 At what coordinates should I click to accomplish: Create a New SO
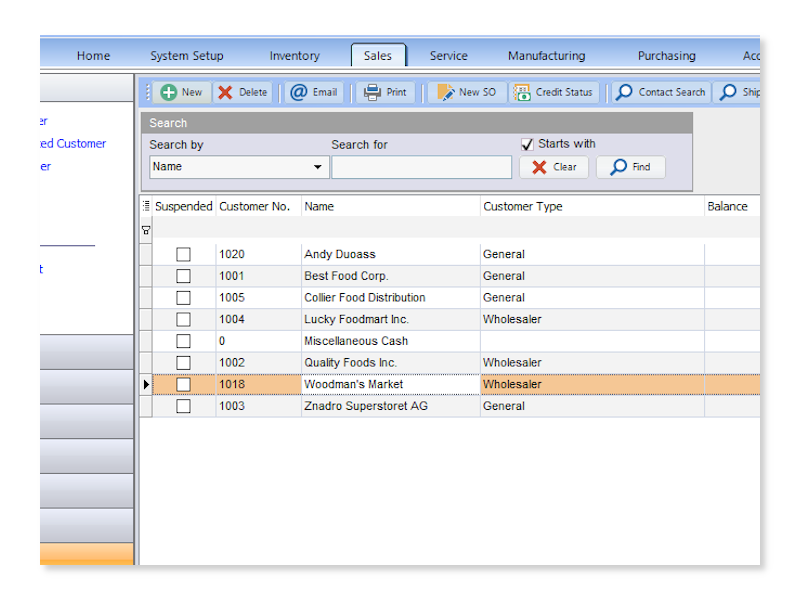[466, 92]
